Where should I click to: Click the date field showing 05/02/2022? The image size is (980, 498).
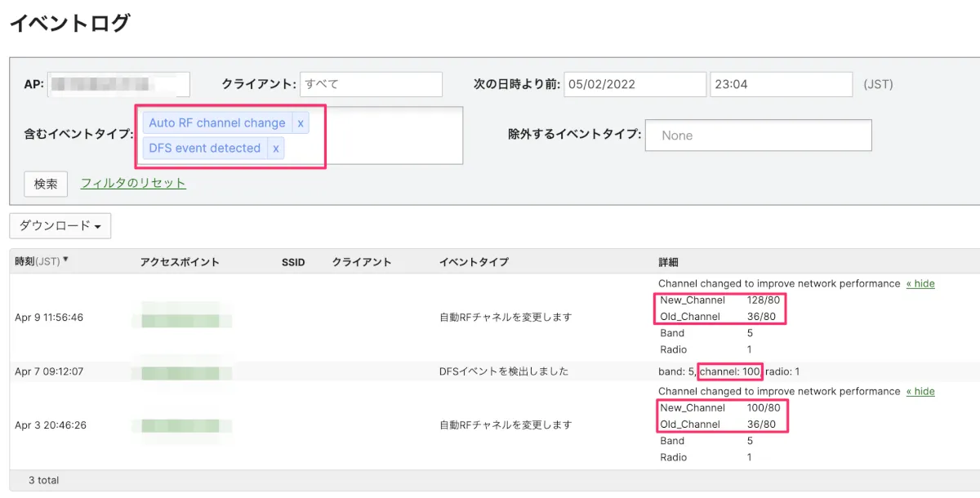(635, 84)
